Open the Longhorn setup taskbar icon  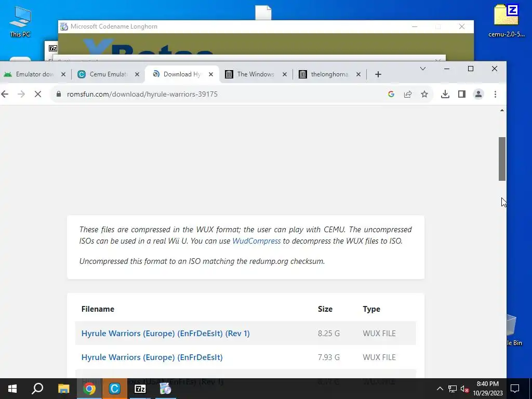click(x=166, y=389)
